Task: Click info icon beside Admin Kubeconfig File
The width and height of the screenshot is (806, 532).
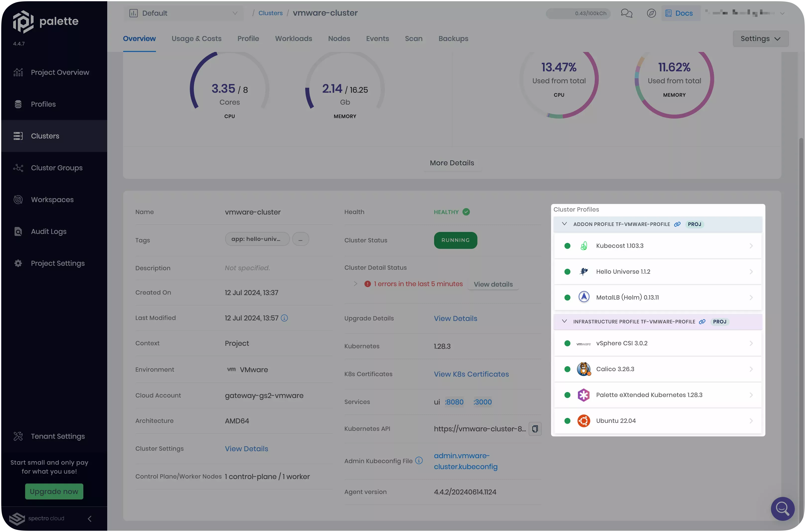Action: (419, 461)
